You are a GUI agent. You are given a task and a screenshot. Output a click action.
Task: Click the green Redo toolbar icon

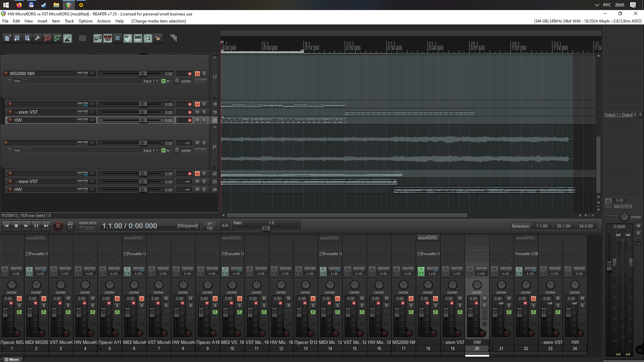tap(57, 38)
